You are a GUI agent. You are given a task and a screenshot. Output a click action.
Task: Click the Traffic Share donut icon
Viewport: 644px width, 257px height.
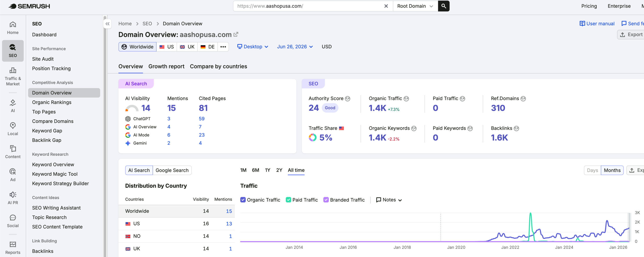coord(312,138)
